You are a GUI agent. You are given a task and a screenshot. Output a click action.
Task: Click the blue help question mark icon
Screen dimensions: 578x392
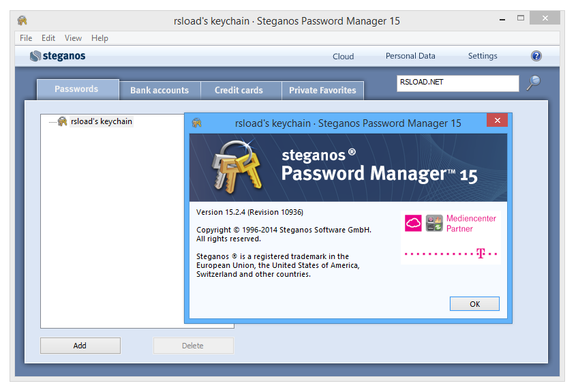pos(536,56)
